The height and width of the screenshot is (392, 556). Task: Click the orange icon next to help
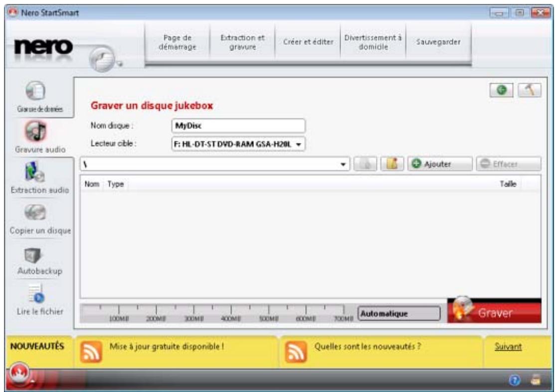point(535,381)
